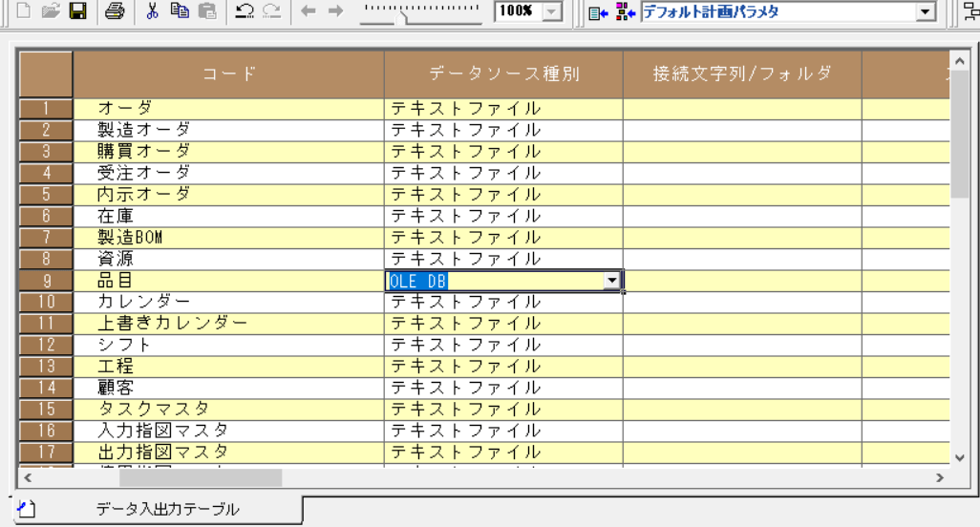Click テキストファイル cell in the 顧客 row
Image resolution: width=980 pixels, height=527 pixels.
click(x=503, y=388)
